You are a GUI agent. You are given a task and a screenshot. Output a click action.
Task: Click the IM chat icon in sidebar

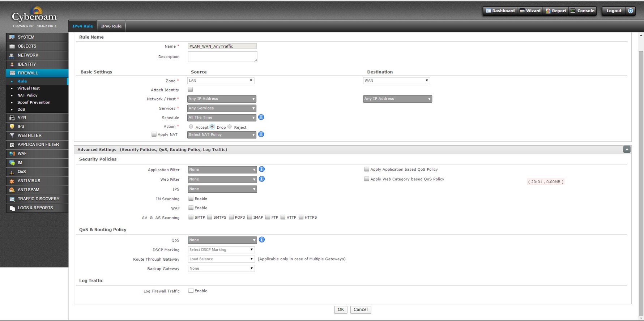pos(12,163)
